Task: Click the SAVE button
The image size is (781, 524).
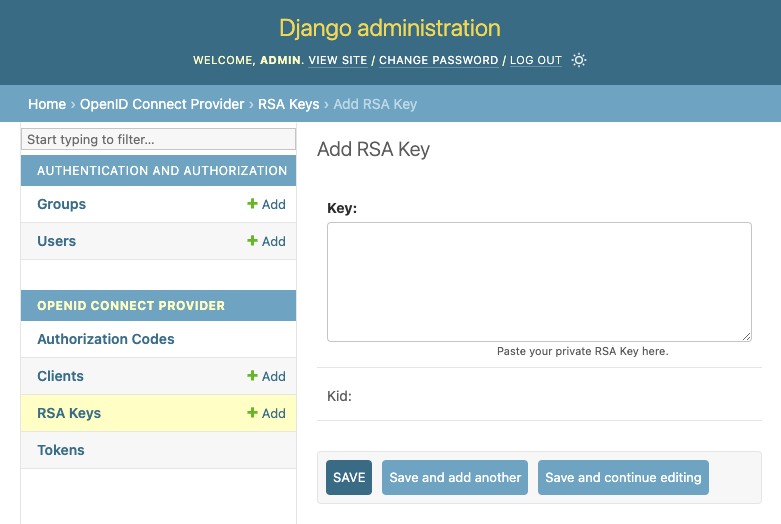Action: point(349,477)
